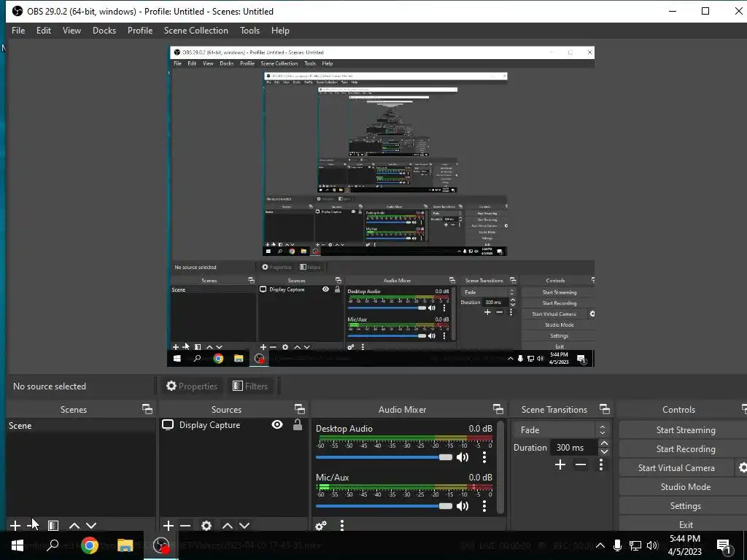Remove selected source minus icon
The height and width of the screenshot is (560, 747).
[185, 525]
